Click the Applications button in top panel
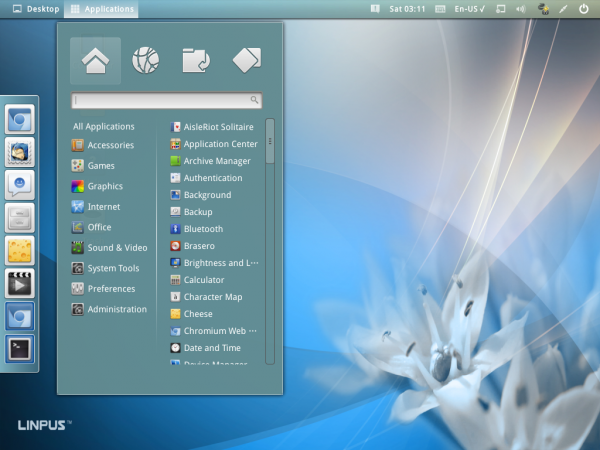This screenshot has height=450, width=600. point(101,9)
